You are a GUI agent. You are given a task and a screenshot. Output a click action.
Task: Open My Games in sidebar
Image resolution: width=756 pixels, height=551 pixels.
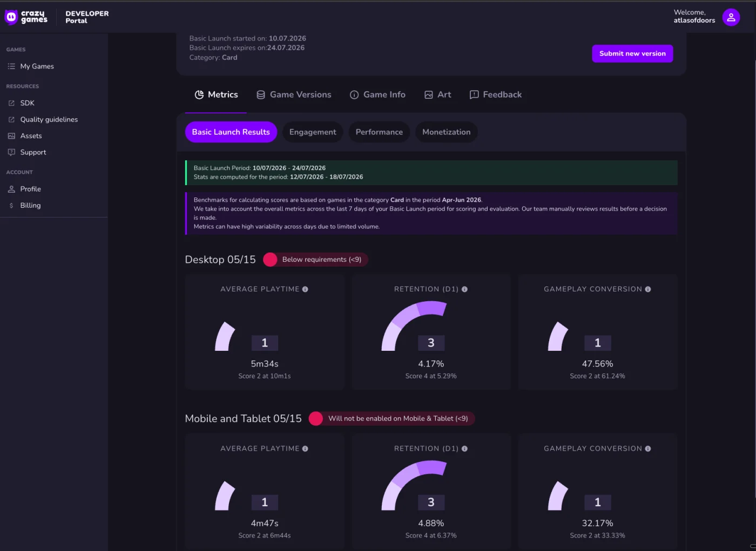click(x=37, y=66)
